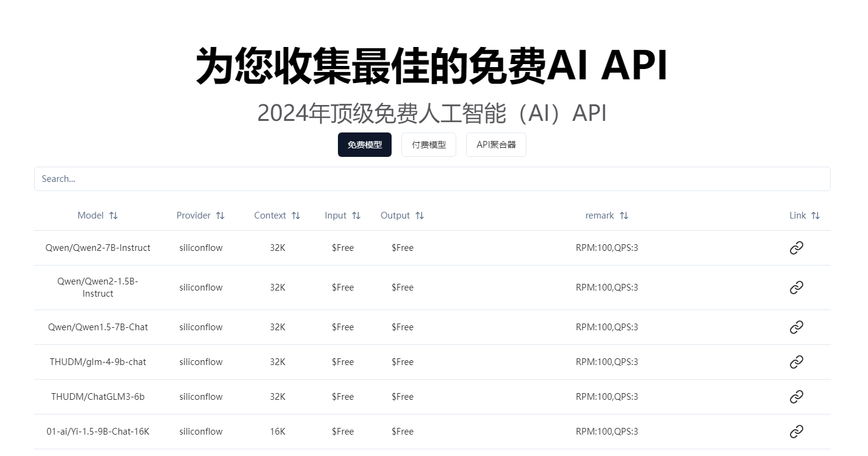Sort table by Provider column header

[x=201, y=215]
